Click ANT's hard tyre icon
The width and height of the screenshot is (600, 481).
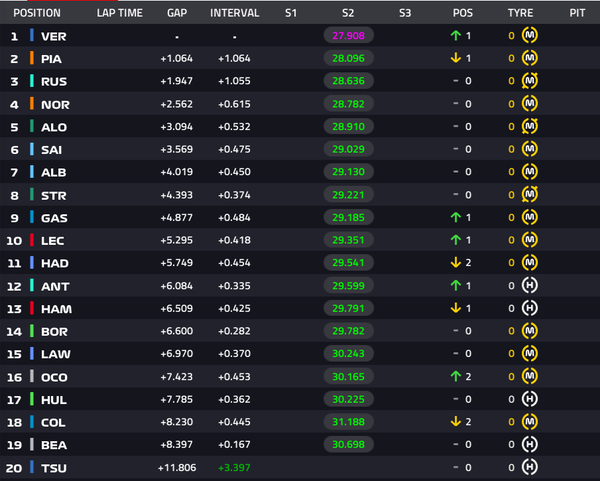[530, 285]
